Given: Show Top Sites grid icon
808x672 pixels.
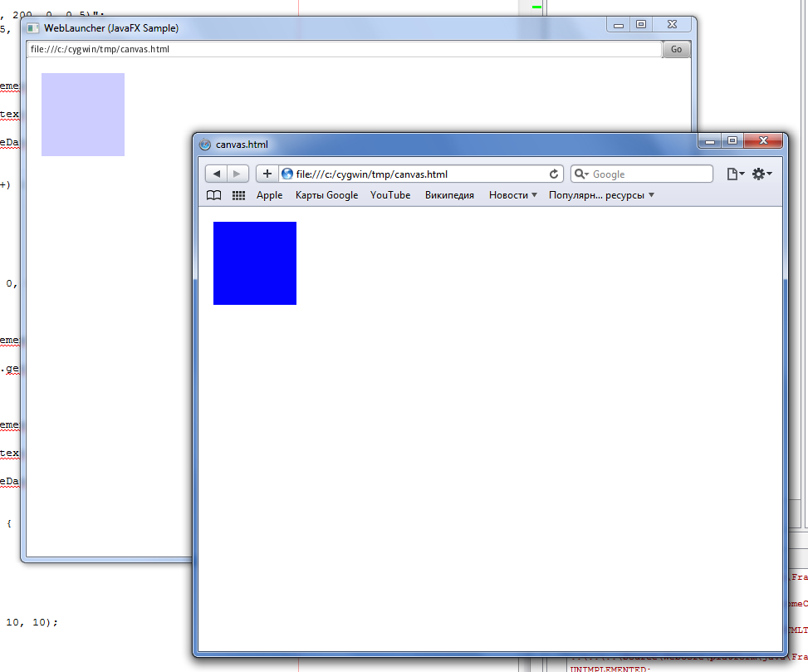Looking at the screenshot, I should point(238,195).
